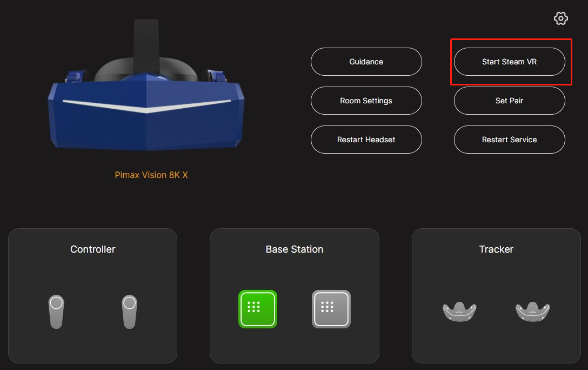Select the left tracker icon

(459, 312)
